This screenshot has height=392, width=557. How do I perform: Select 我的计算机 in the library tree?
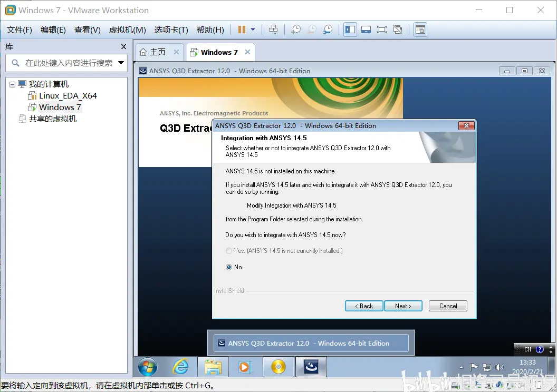pos(49,84)
